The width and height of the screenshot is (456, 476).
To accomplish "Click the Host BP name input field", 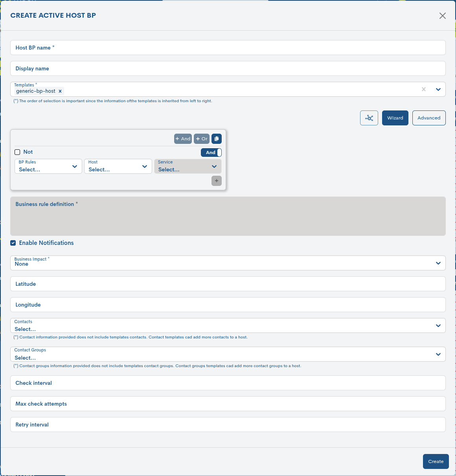I will click(228, 48).
